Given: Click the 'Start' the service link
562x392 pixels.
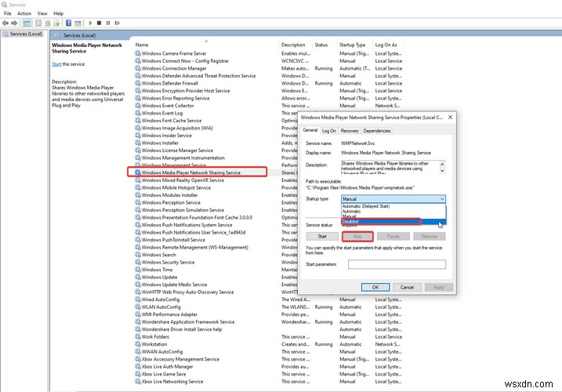Looking at the screenshot, I should tap(56, 64).
